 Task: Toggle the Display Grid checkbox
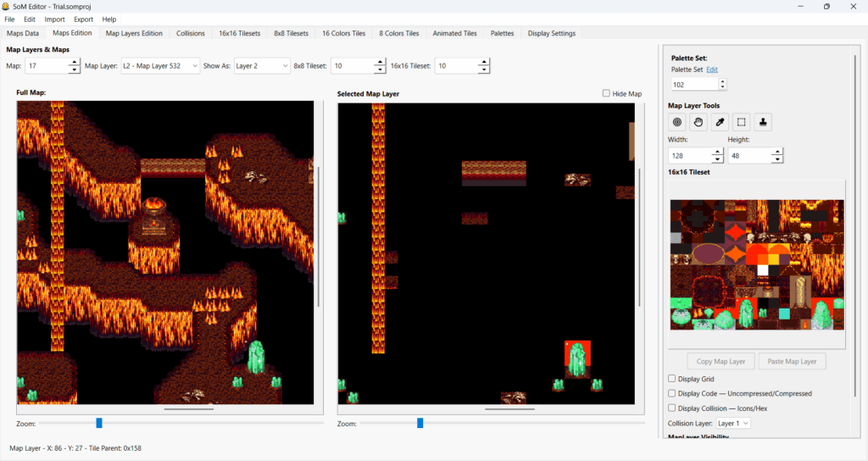tap(672, 379)
